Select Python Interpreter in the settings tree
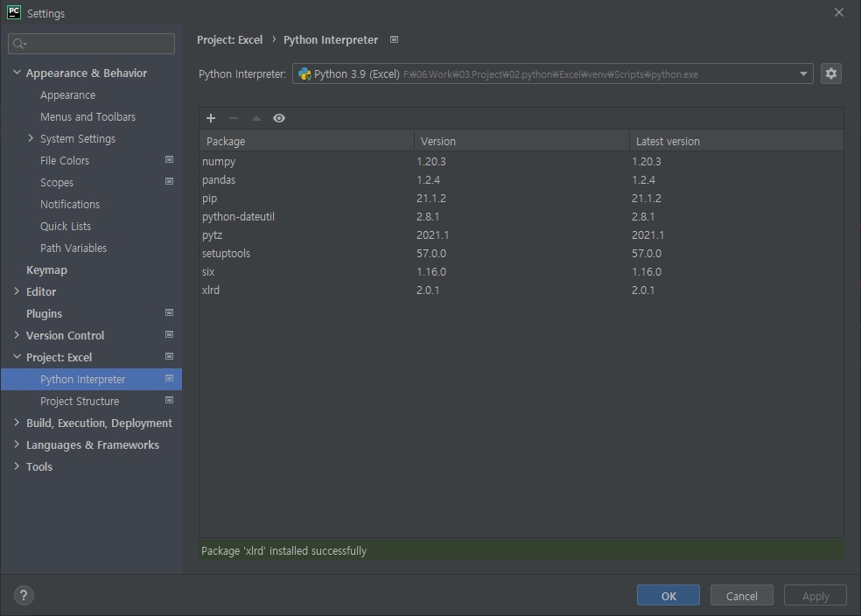 click(x=91, y=380)
